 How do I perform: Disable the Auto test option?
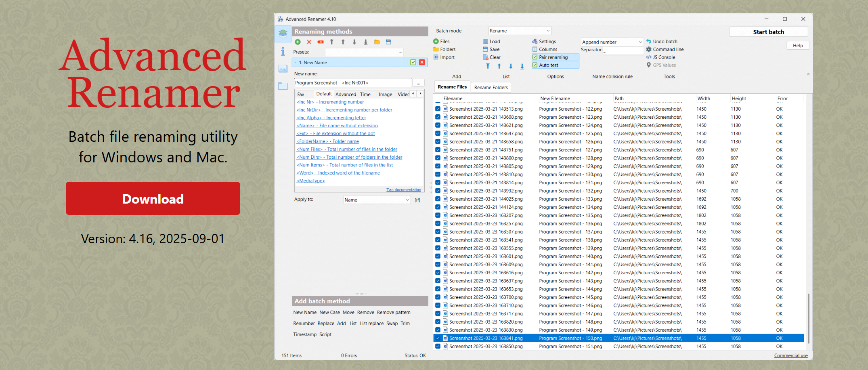click(x=535, y=65)
